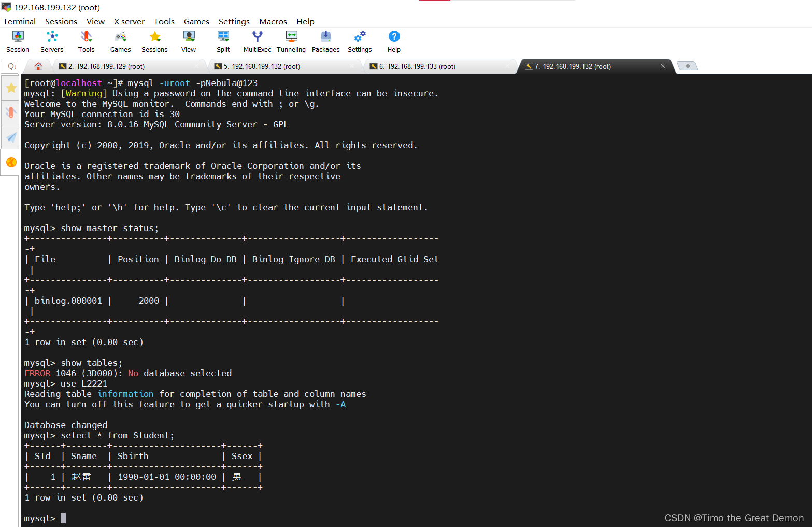Open the Macros menu
Image resolution: width=812 pixels, height=527 pixels.
point(273,21)
